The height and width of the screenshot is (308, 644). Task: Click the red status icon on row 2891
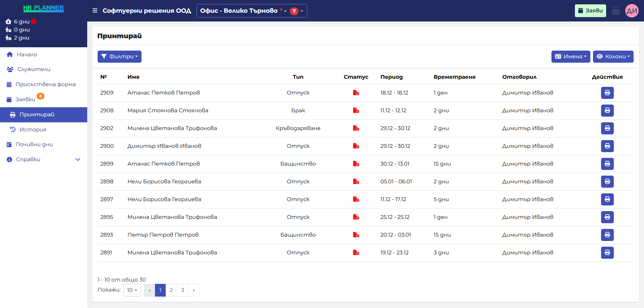(356, 253)
